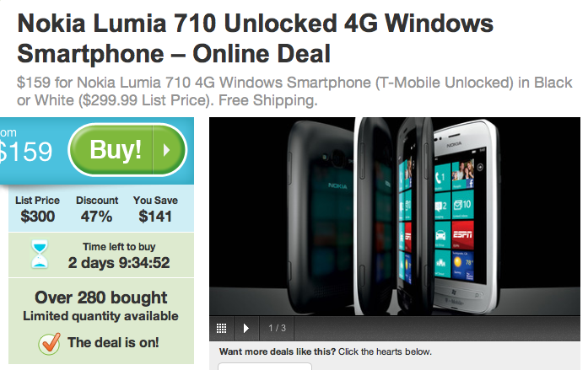Play the product image slideshow

pos(246,329)
